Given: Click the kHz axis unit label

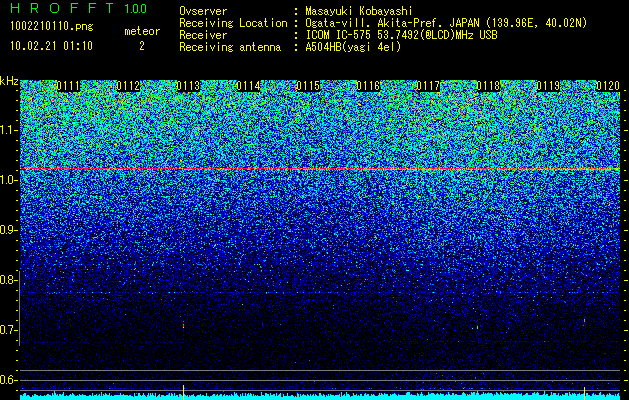Looking at the screenshot, I should (9, 81).
